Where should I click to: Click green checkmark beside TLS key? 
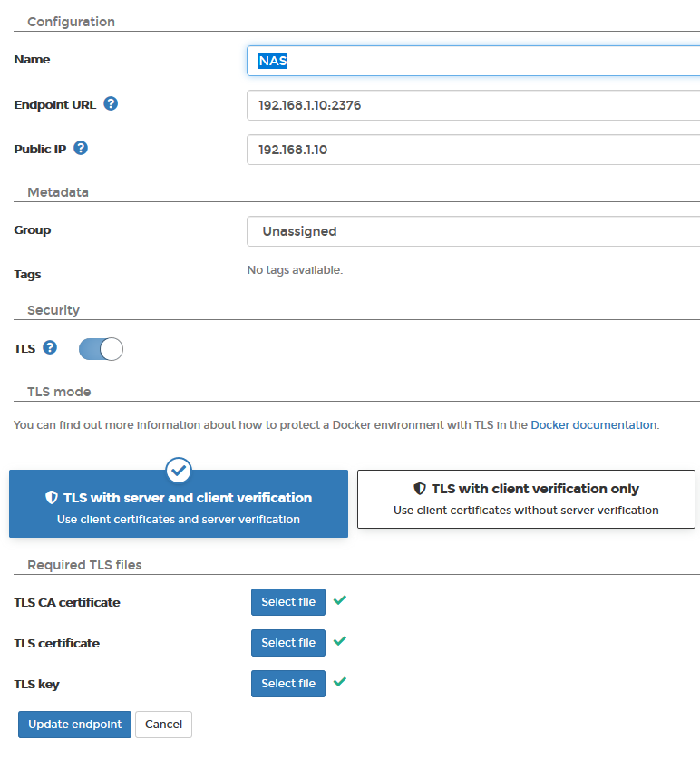[340, 682]
